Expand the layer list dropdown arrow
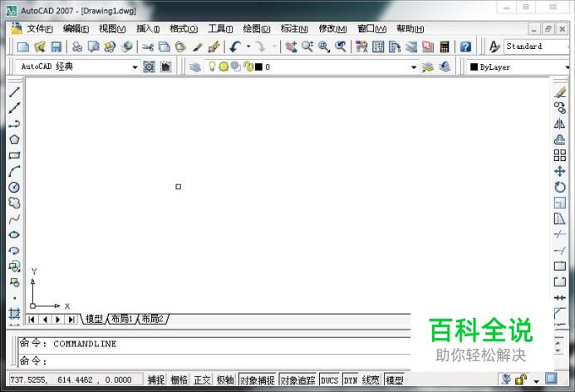 [414, 67]
